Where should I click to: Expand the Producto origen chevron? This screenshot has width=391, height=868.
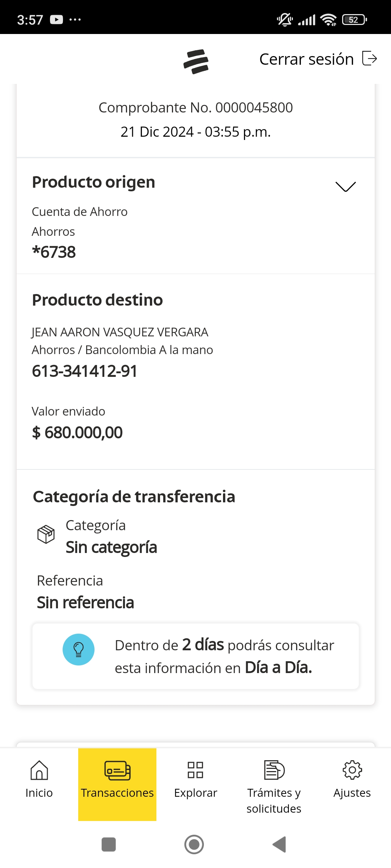tap(346, 186)
